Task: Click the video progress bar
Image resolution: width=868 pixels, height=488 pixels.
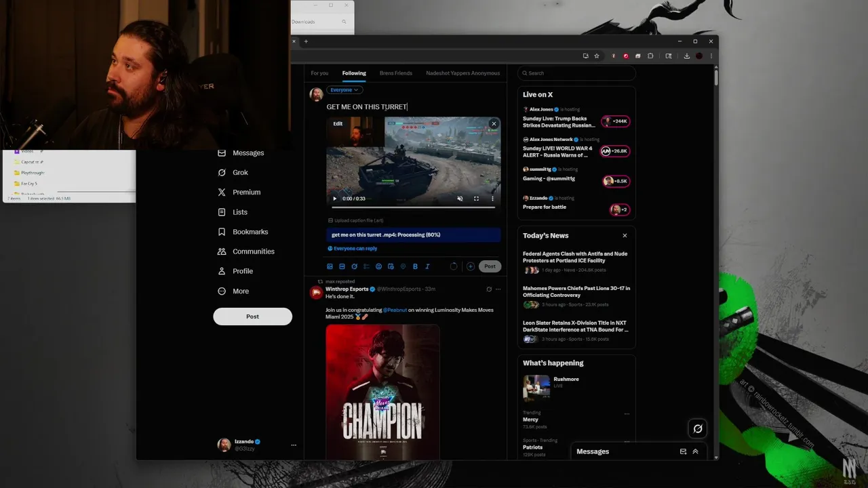Action: [x=413, y=207]
